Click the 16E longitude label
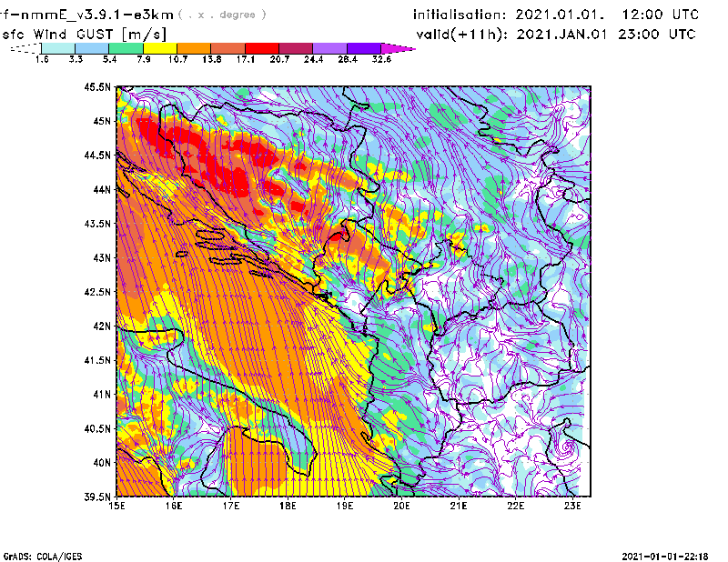This screenshot has height=562, width=728. tap(174, 506)
